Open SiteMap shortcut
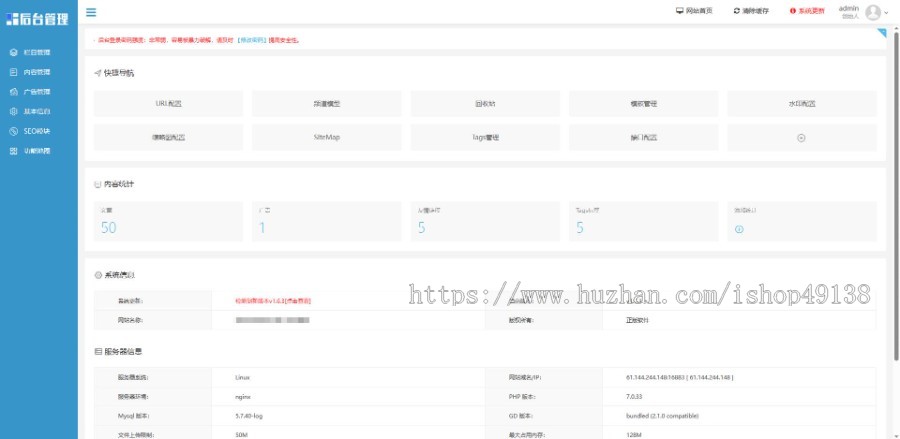The width and height of the screenshot is (900, 439). click(x=327, y=138)
